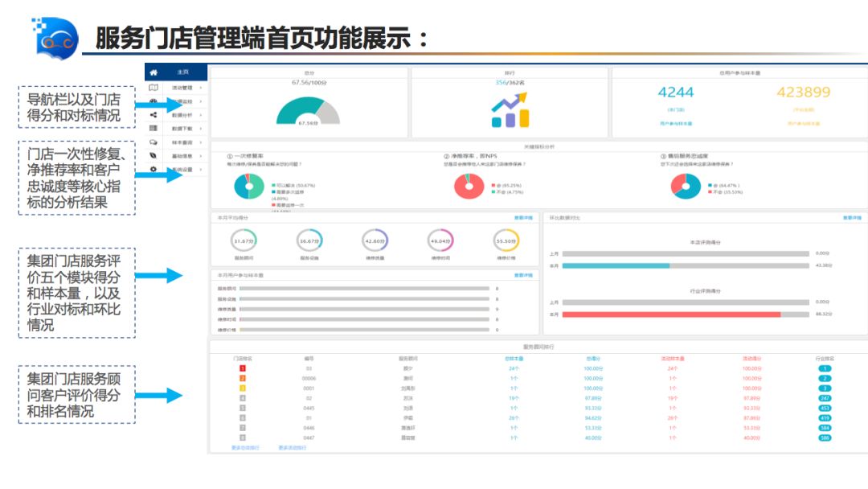
Task: Open the 样本查询 menu item
Action: coord(182,142)
